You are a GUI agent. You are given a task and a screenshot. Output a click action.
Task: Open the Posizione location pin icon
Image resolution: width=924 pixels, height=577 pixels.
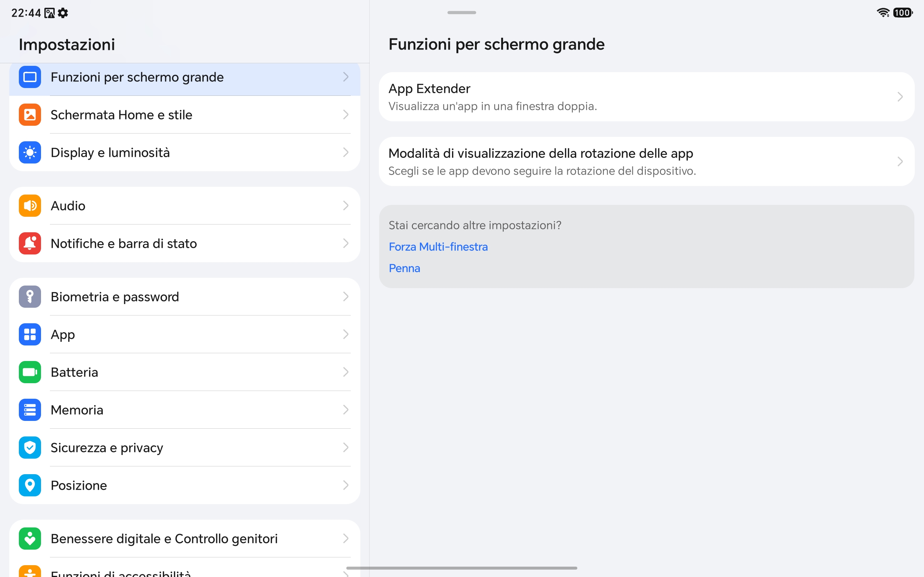coord(30,485)
